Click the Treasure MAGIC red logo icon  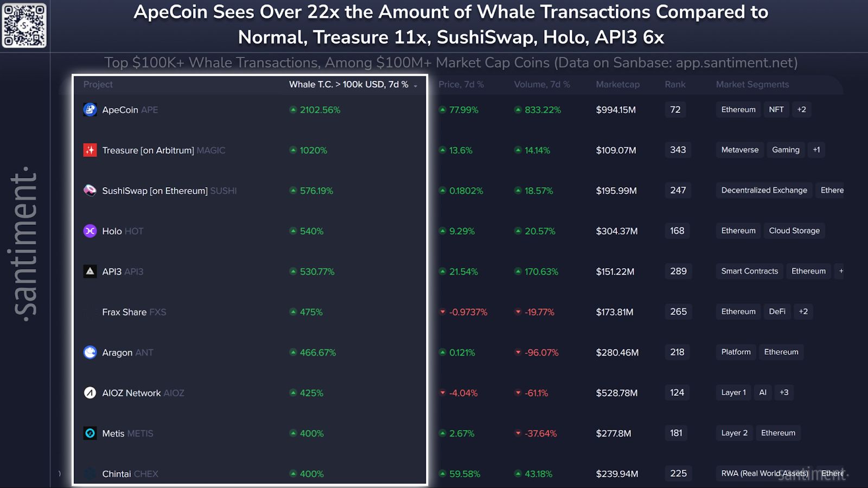[90, 150]
